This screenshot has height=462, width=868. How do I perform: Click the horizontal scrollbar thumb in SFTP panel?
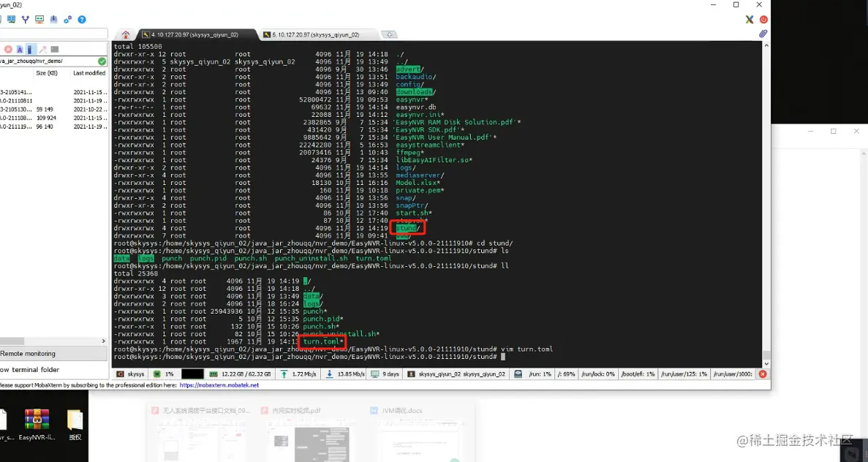[x=12, y=341]
